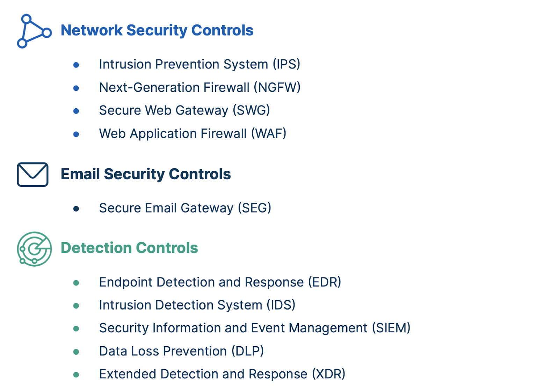
Task: Click the Email Security Controls heading
Action: pos(146,174)
